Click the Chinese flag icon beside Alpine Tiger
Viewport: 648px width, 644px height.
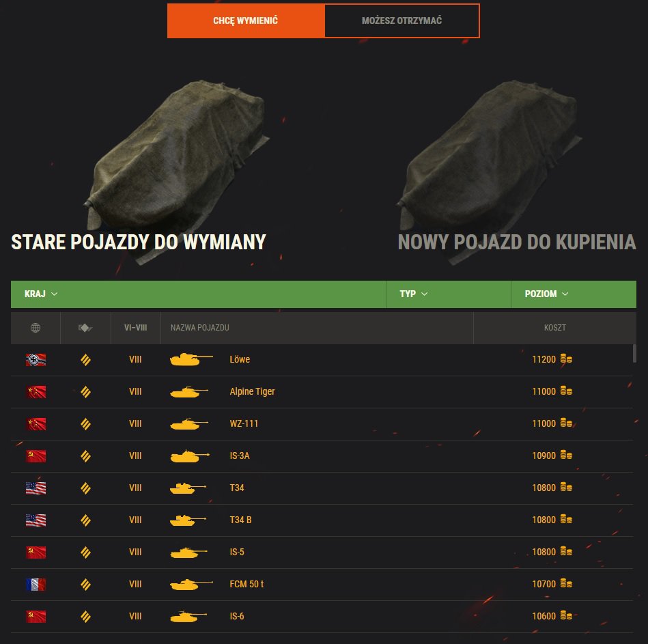coord(36,392)
